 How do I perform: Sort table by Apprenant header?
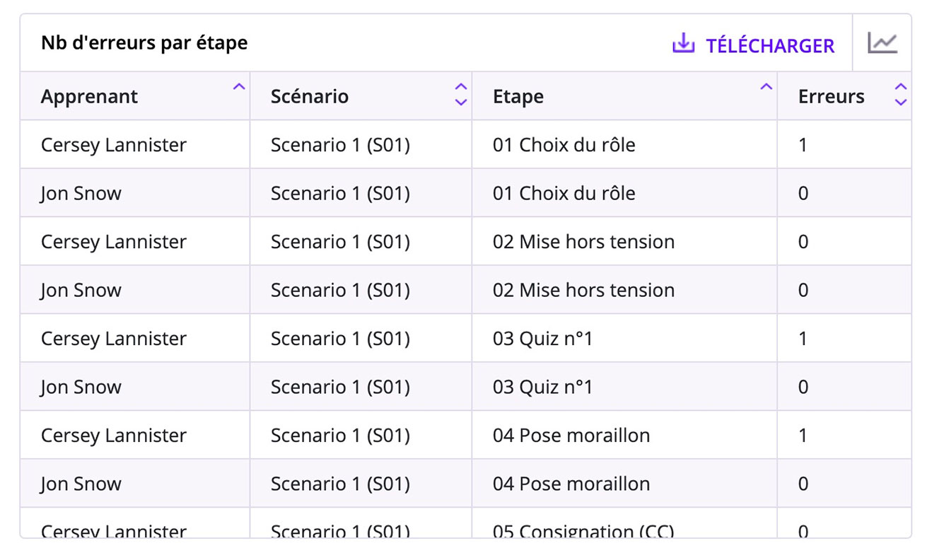(90, 97)
